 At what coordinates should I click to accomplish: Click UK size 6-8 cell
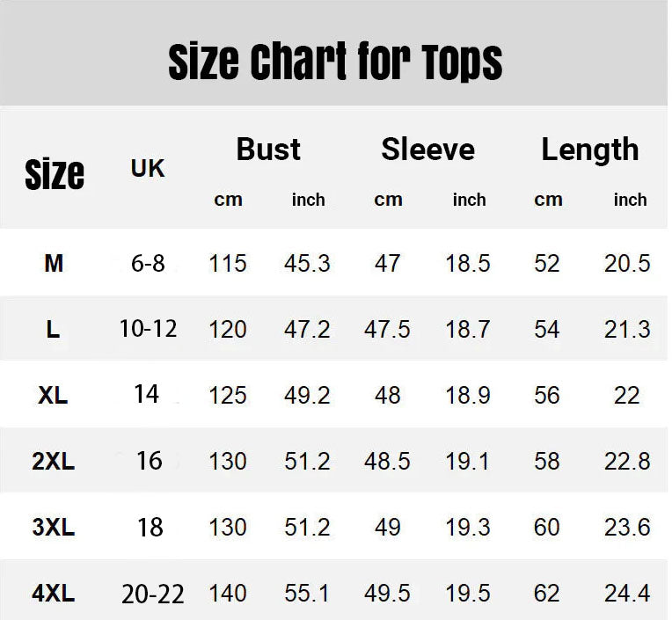[x=148, y=263]
